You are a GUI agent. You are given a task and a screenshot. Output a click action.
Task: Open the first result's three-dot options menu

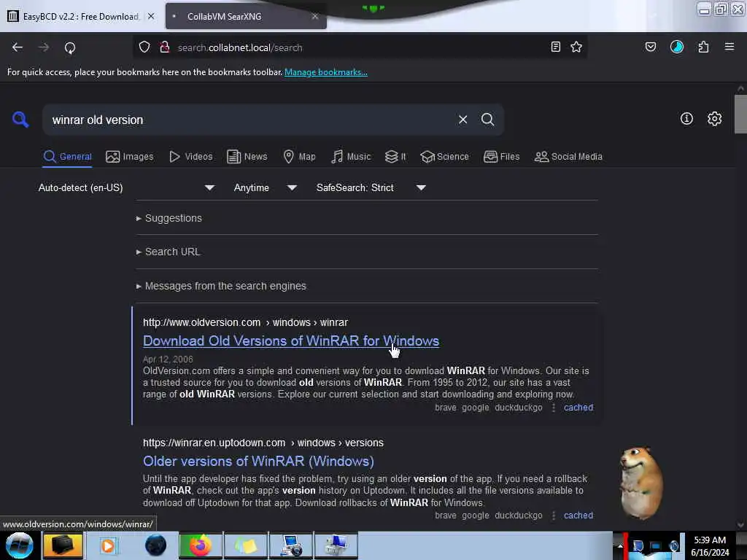pos(554,408)
